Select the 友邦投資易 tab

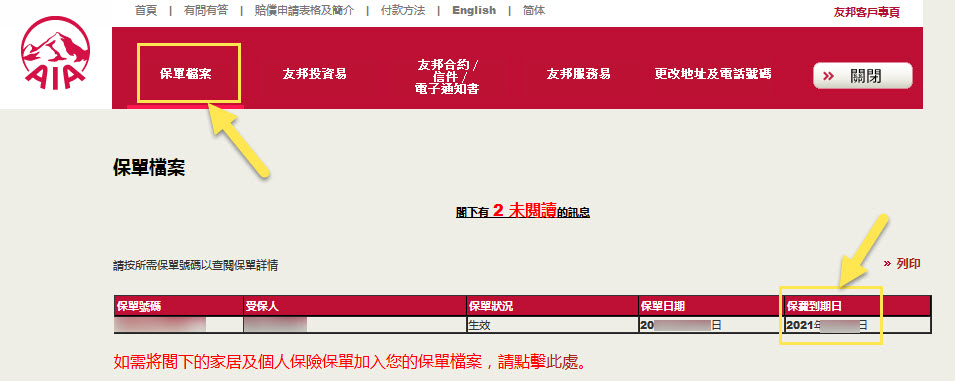coord(314,74)
